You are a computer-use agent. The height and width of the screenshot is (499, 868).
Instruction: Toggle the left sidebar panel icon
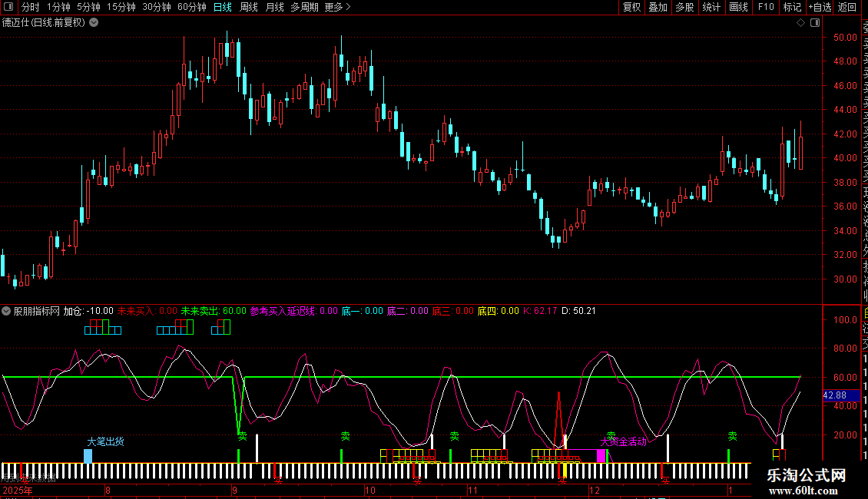[x=7, y=7]
